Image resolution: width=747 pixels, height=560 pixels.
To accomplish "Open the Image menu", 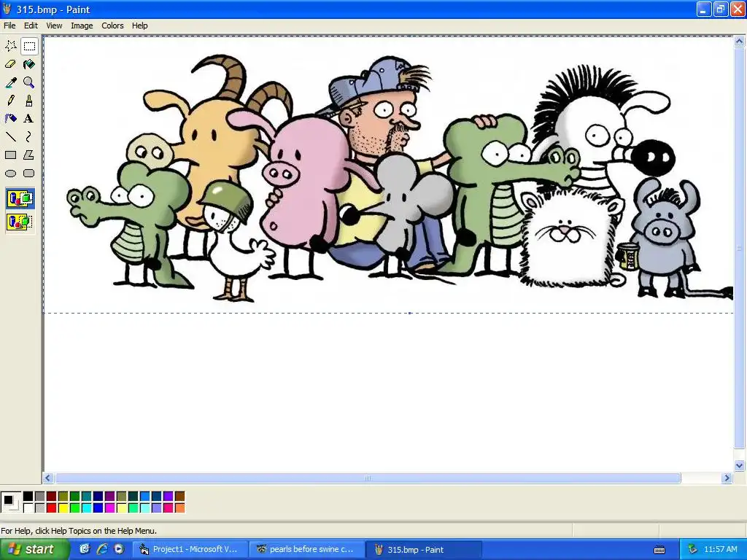I will pos(82,26).
